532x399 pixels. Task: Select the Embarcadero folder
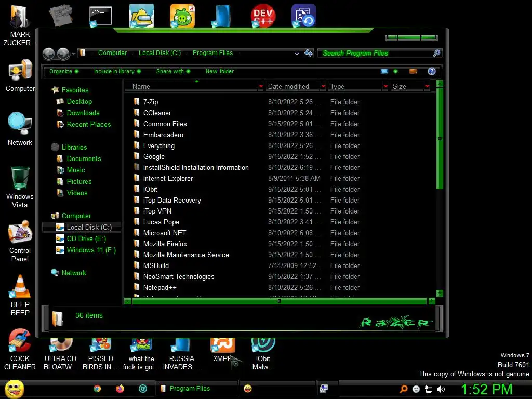tap(163, 135)
